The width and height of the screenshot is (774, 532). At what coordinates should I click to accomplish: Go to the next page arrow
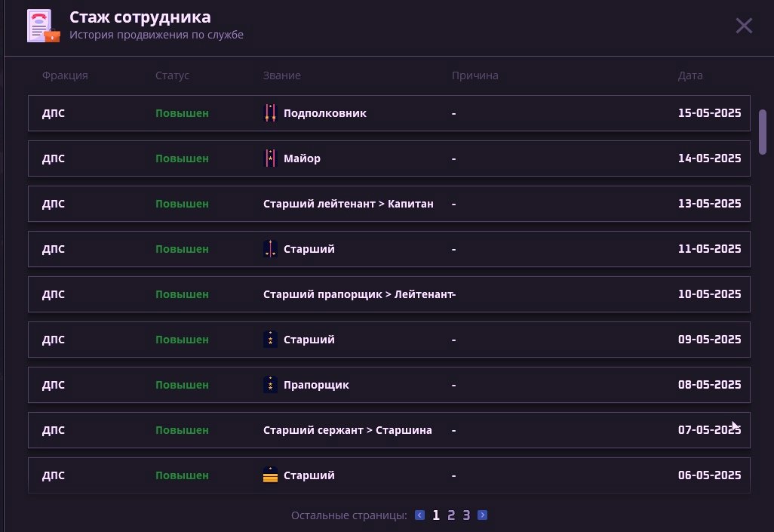[483, 515]
